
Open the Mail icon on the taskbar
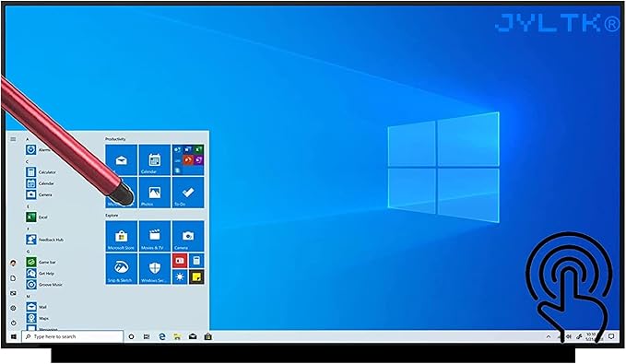[x=193, y=337]
